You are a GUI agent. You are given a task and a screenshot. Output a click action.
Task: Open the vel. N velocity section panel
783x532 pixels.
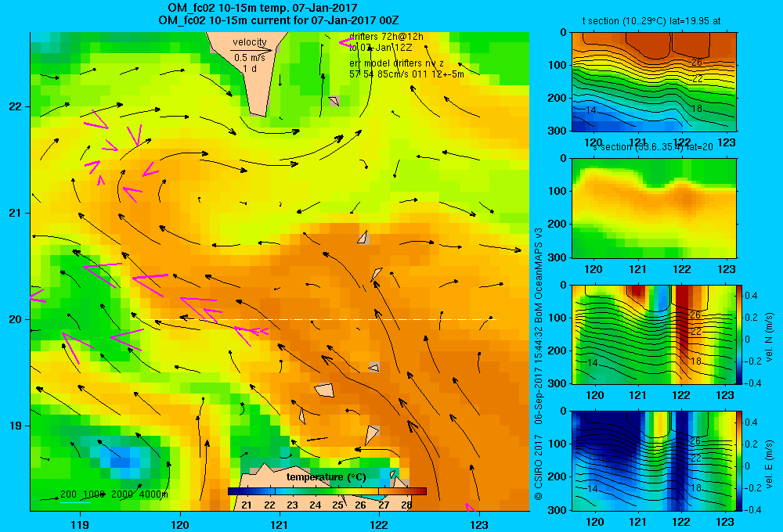coord(654,334)
